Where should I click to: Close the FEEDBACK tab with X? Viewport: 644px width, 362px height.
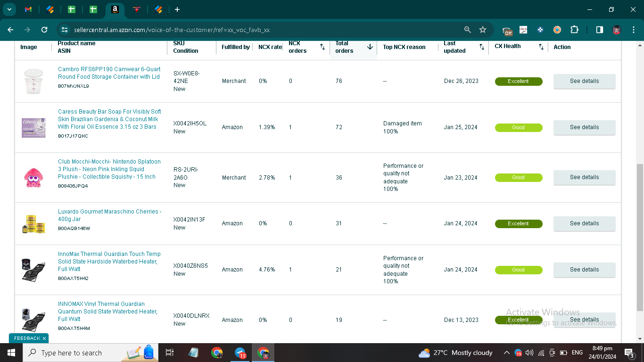click(x=44, y=338)
